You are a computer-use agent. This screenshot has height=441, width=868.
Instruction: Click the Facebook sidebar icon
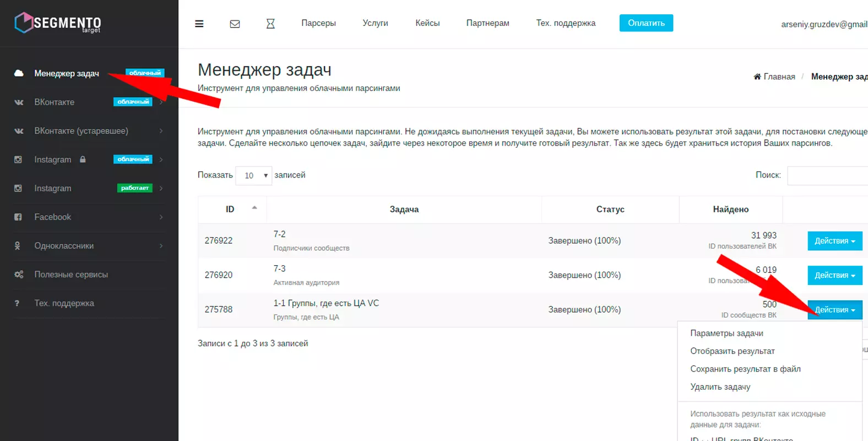pos(18,217)
